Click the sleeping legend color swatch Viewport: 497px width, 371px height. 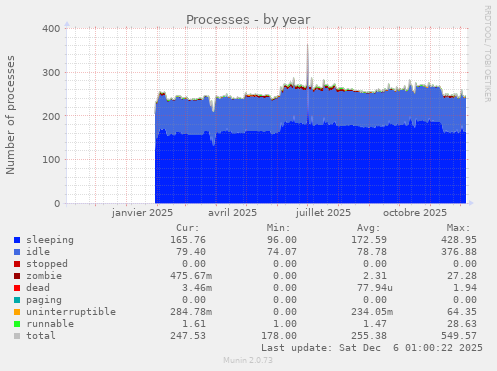coord(17,240)
